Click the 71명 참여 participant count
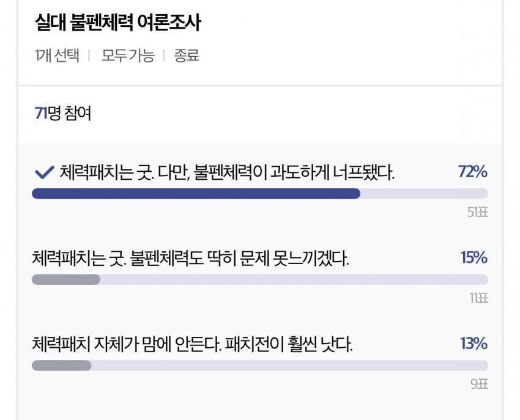This screenshot has height=420, width=520. tap(63, 114)
